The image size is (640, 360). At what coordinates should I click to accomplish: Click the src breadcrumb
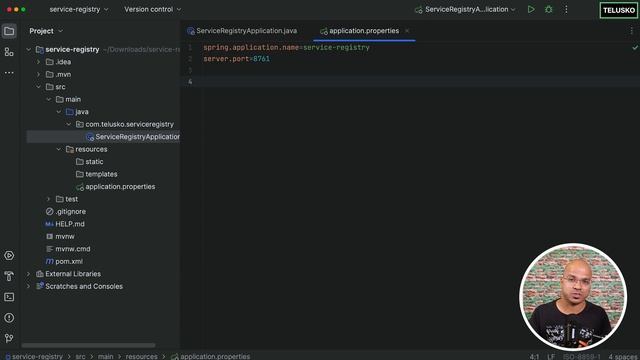click(80, 356)
